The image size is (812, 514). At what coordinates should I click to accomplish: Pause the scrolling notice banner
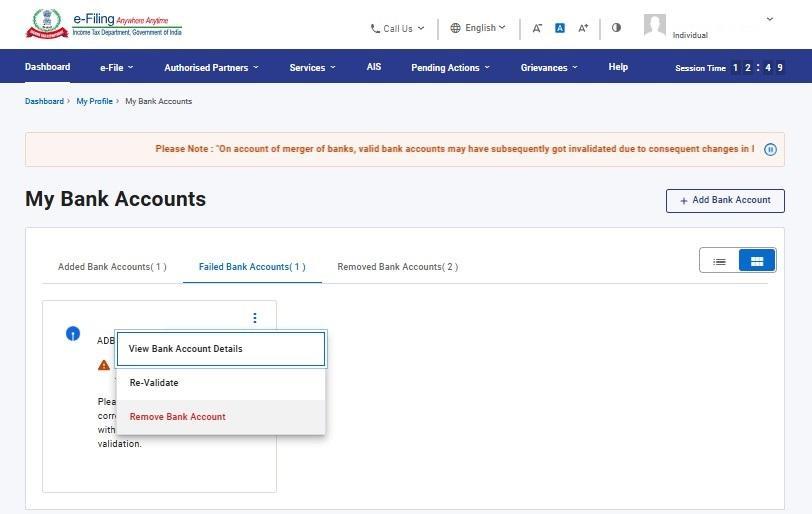(x=770, y=149)
